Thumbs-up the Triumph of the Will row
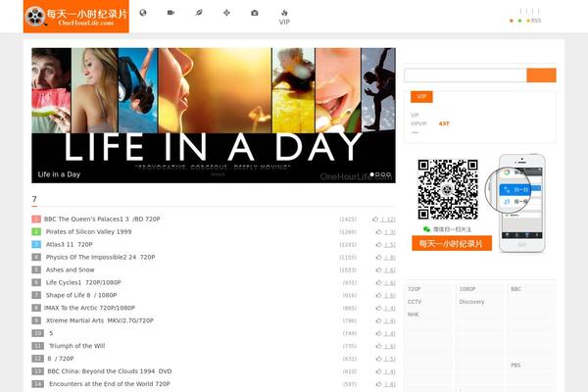Screen dimensions: 588x392 tap(378, 346)
